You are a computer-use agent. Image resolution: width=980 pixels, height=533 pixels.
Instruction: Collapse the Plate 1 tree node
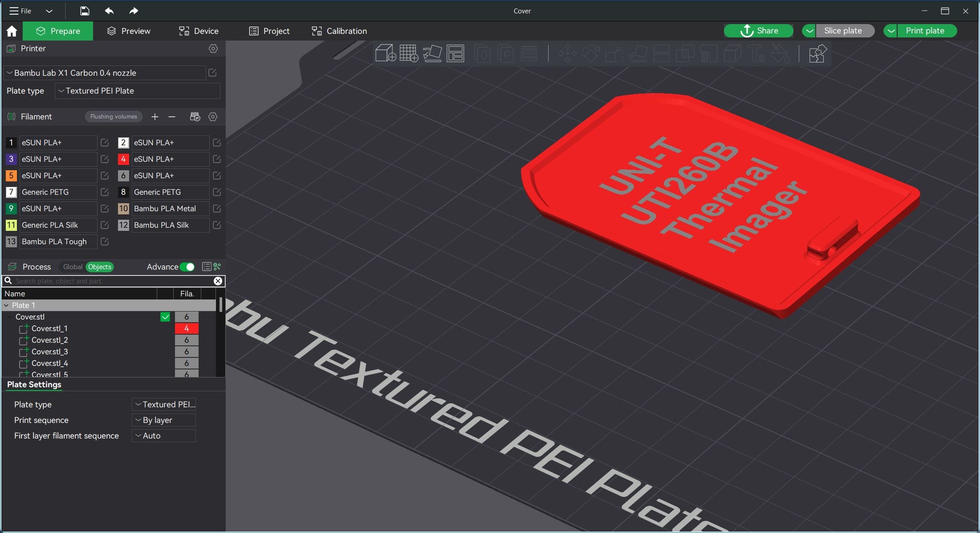[x=6, y=305]
